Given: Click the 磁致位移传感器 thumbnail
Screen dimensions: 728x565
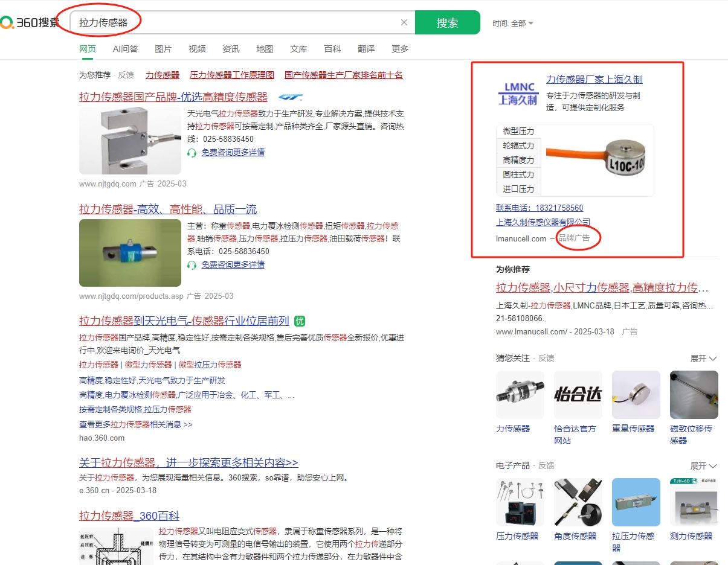Looking at the screenshot, I should click(x=694, y=395).
